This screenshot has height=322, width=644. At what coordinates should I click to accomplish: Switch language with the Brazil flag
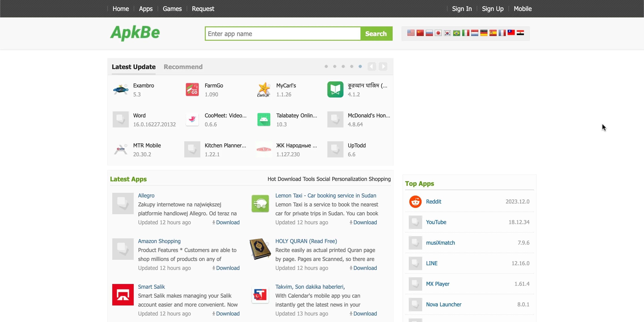[x=456, y=33]
